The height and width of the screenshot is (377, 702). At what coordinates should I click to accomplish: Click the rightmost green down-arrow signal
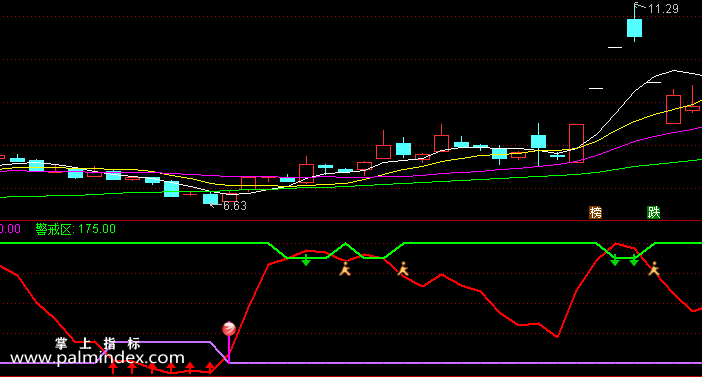(634, 260)
